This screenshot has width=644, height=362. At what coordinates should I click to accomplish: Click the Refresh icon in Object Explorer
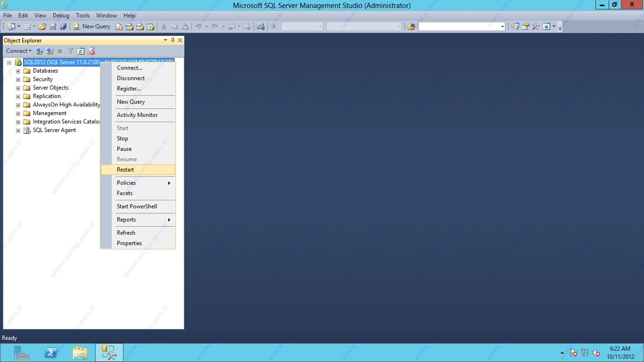(80, 51)
